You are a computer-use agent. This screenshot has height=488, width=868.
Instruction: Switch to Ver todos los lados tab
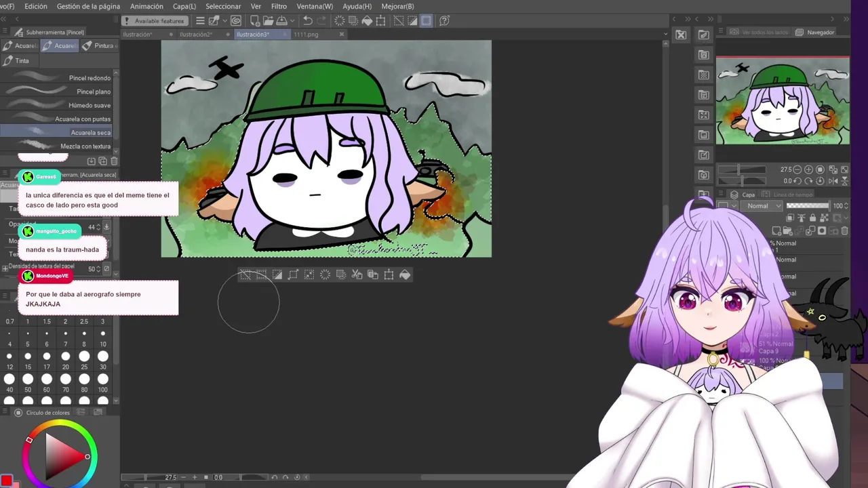click(x=759, y=32)
